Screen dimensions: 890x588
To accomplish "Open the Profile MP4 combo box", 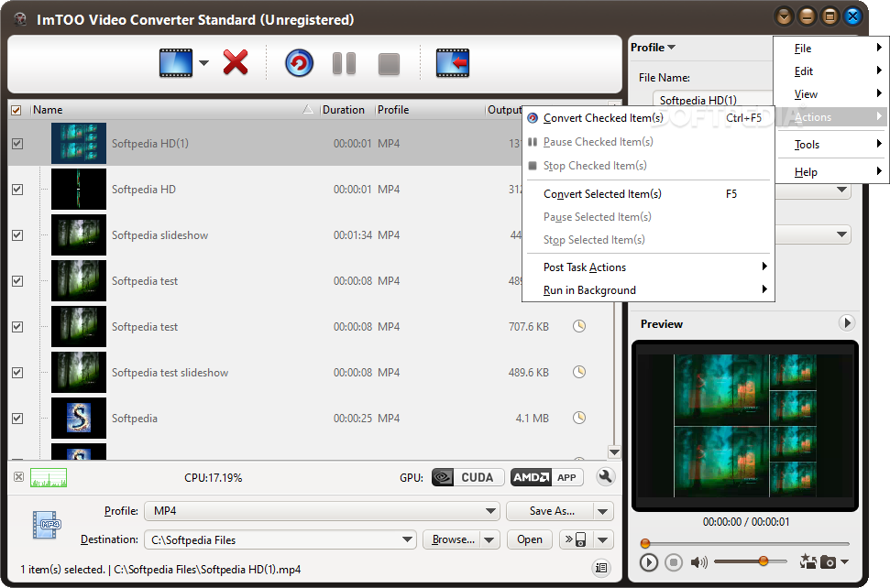I will pos(322,511).
